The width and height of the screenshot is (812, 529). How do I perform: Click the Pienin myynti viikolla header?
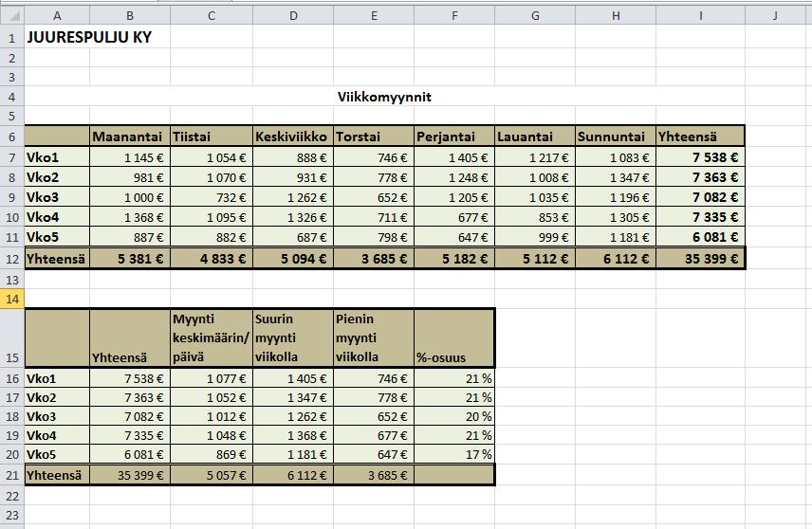tap(374, 338)
